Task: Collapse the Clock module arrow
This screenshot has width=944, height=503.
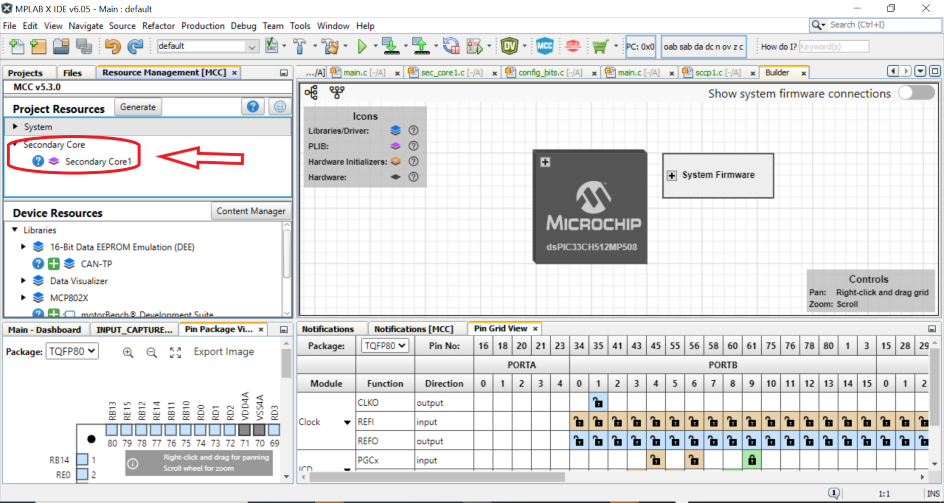Action: pos(347,422)
